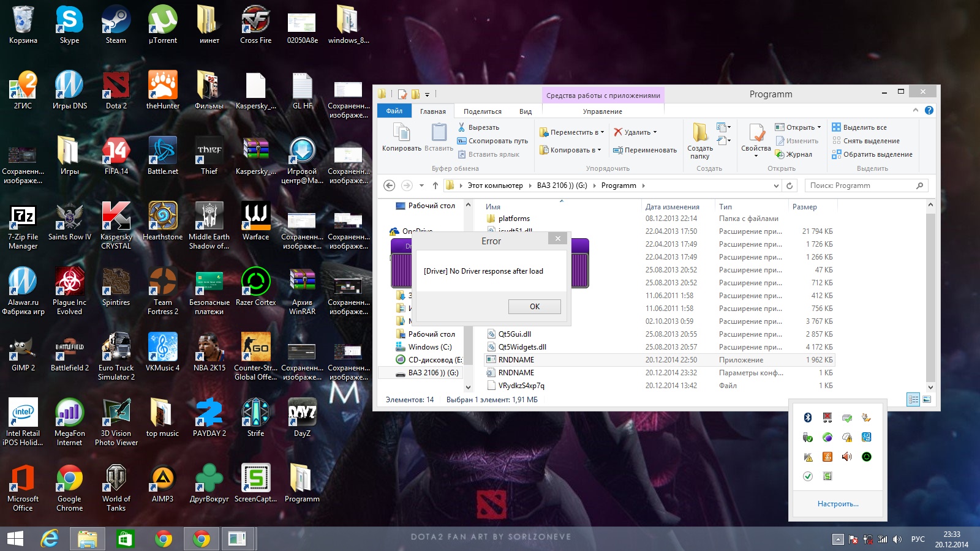Show hidden tray icons arrow in taskbar
Image resolution: width=980 pixels, height=551 pixels.
(x=838, y=539)
